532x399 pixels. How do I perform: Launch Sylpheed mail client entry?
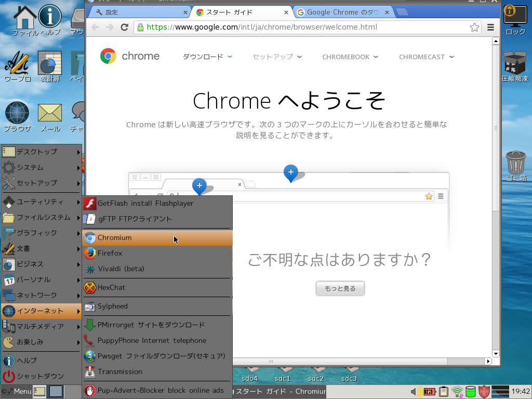point(157,307)
